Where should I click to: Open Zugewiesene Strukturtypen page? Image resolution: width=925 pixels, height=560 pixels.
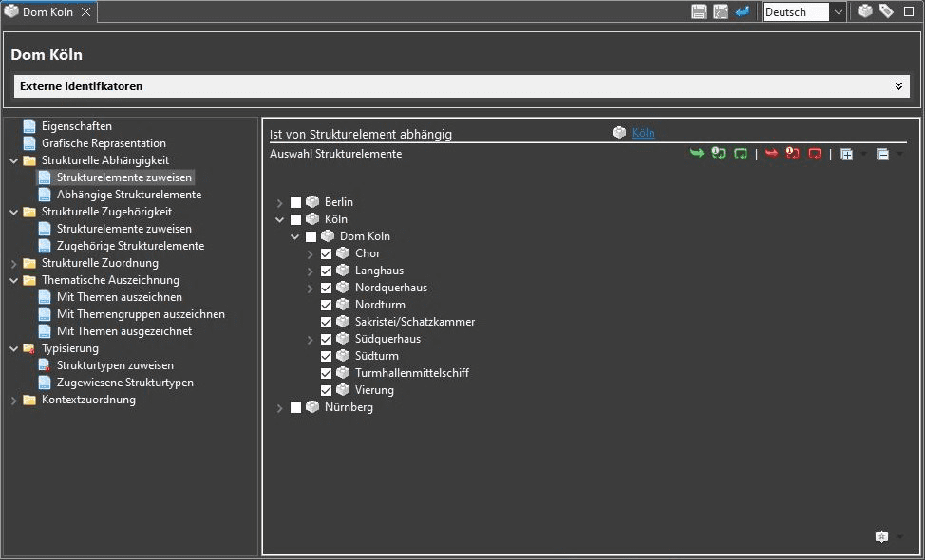[125, 383]
